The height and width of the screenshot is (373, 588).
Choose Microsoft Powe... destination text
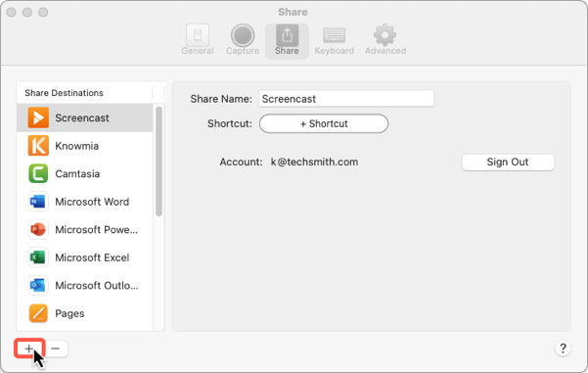pyautogui.click(x=97, y=229)
